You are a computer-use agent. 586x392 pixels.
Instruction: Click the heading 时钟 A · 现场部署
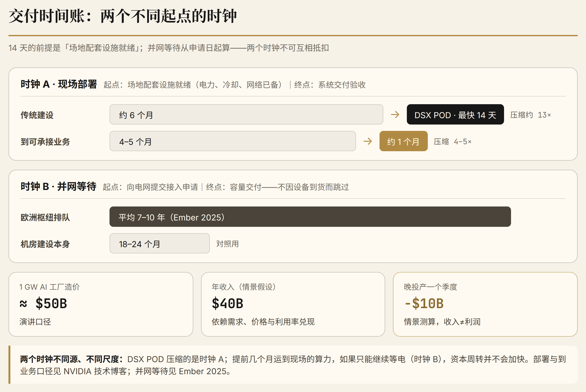coord(59,84)
